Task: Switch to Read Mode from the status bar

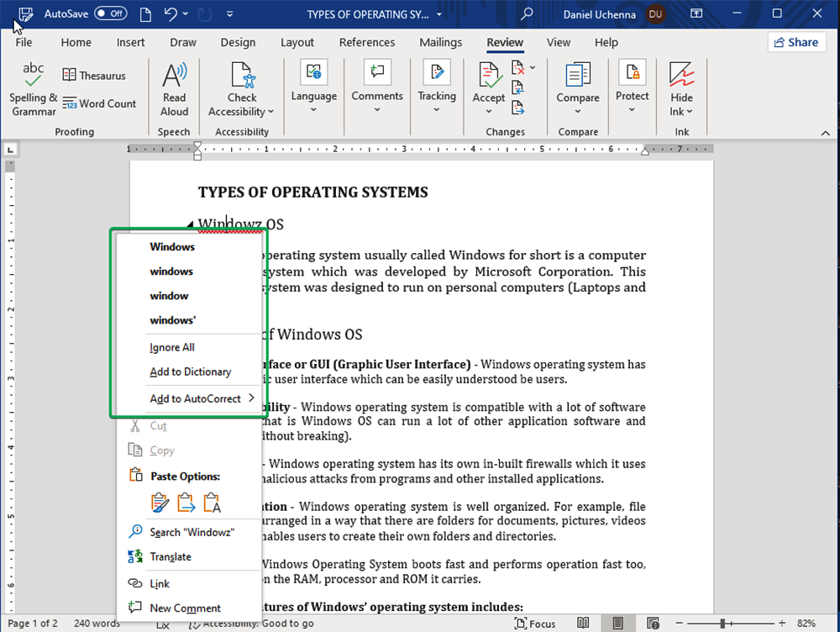Action: point(583,623)
